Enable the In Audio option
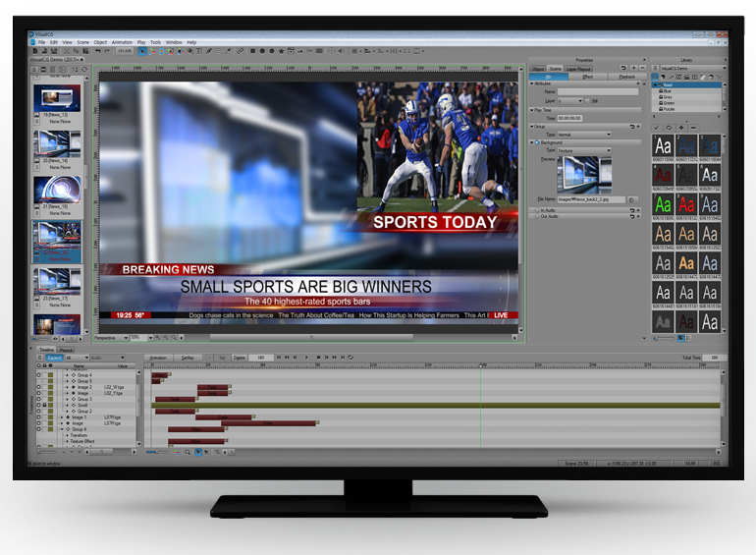Viewport: 756px width, 555px height. click(x=537, y=211)
